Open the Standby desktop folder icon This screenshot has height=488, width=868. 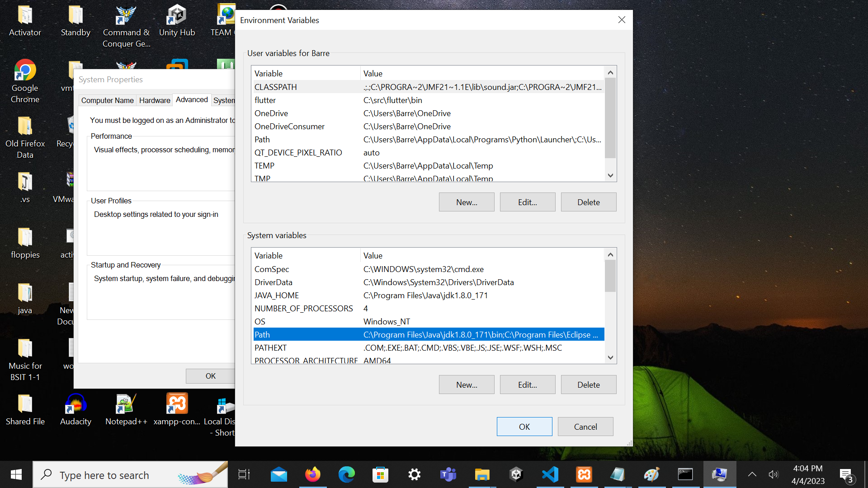coord(75,20)
